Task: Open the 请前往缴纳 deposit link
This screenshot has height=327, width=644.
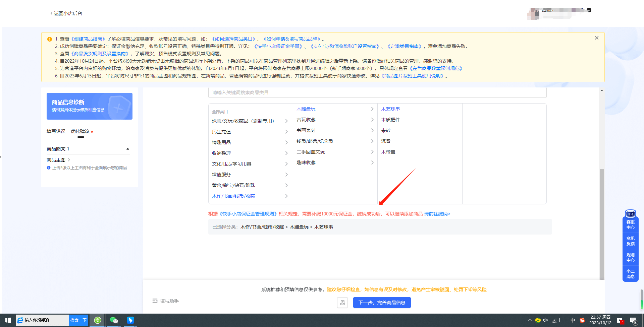Action: [x=436, y=214]
